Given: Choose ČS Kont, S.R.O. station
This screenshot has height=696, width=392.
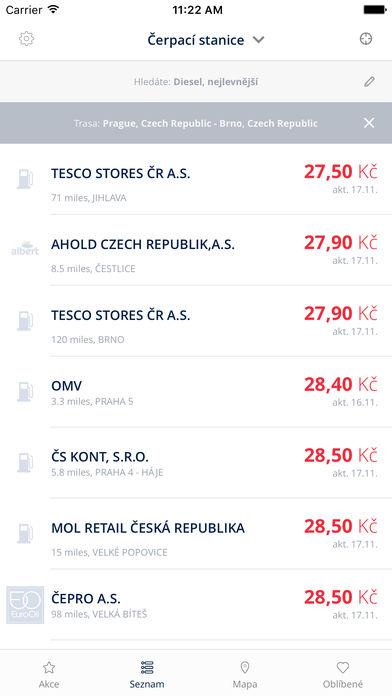Looking at the screenshot, I should click(x=196, y=463).
